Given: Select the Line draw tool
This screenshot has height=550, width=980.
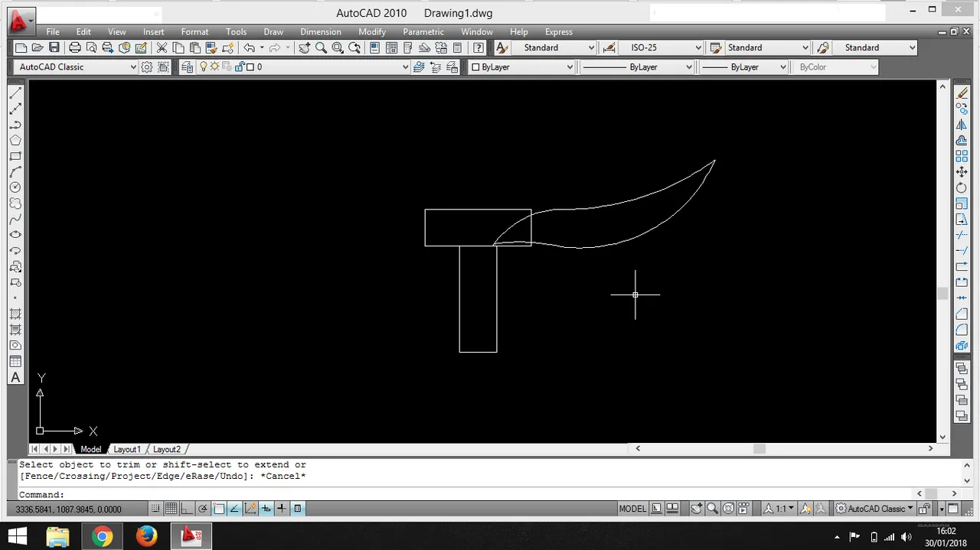Looking at the screenshot, I should point(15,93).
